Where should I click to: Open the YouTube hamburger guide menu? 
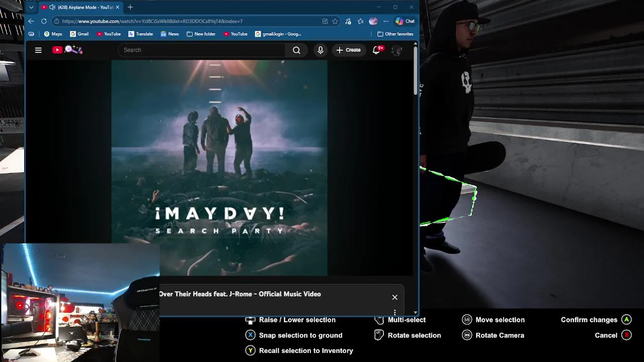(x=38, y=50)
